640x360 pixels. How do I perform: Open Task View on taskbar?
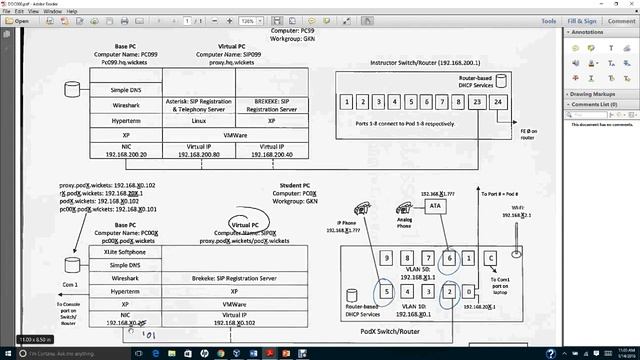[x=139, y=353]
